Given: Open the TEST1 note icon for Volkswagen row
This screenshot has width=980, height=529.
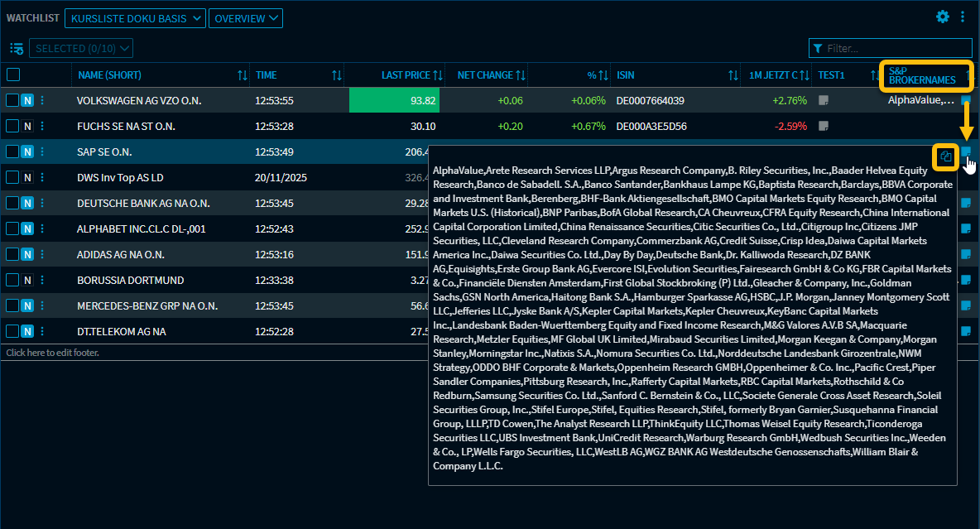Looking at the screenshot, I should tap(824, 101).
